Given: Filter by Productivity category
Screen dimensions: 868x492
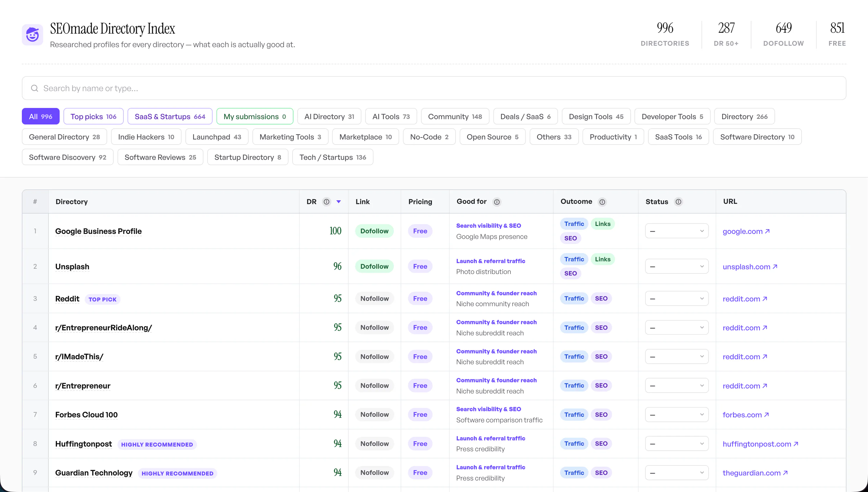Looking at the screenshot, I should 613,137.
